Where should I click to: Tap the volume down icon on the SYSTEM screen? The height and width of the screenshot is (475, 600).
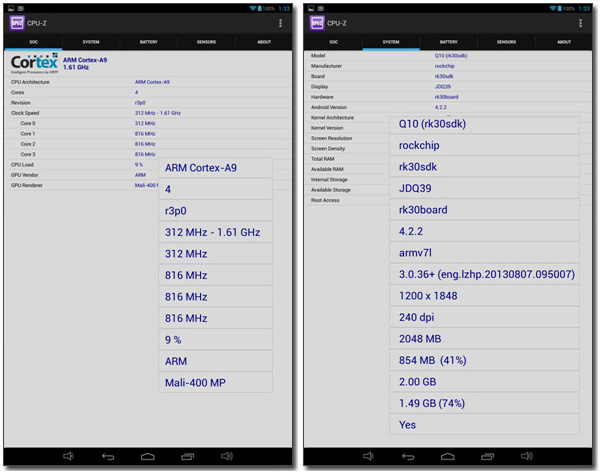tap(368, 456)
